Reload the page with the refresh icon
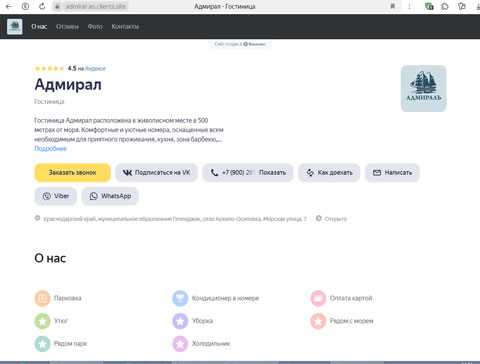The width and height of the screenshot is (480, 364). pyautogui.click(x=42, y=6)
